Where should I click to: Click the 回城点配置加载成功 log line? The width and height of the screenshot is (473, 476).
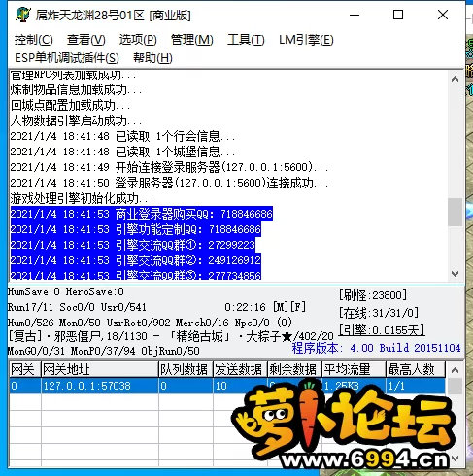pyautogui.click(x=70, y=106)
